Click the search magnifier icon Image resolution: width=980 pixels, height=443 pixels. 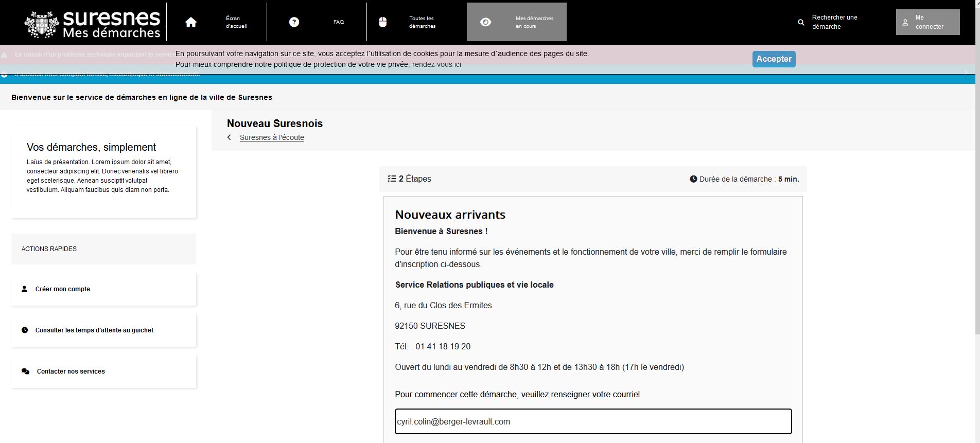tap(801, 23)
